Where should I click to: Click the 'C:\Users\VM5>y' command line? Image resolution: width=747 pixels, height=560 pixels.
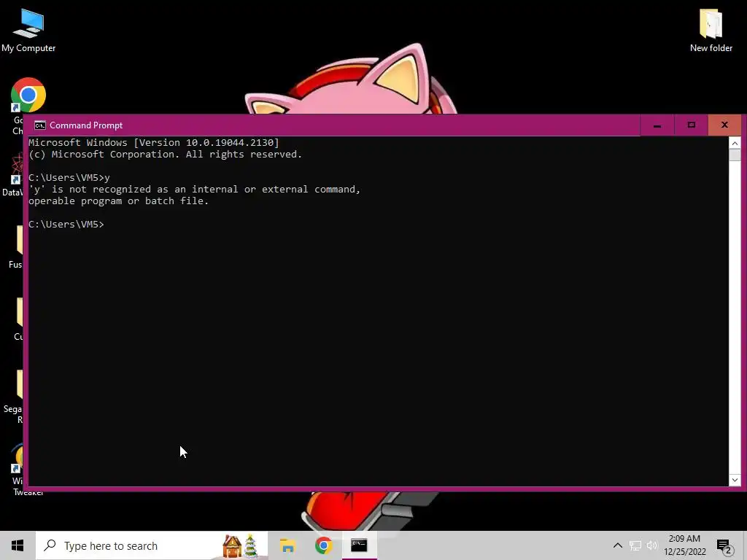pyautogui.click(x=69, y=178)
